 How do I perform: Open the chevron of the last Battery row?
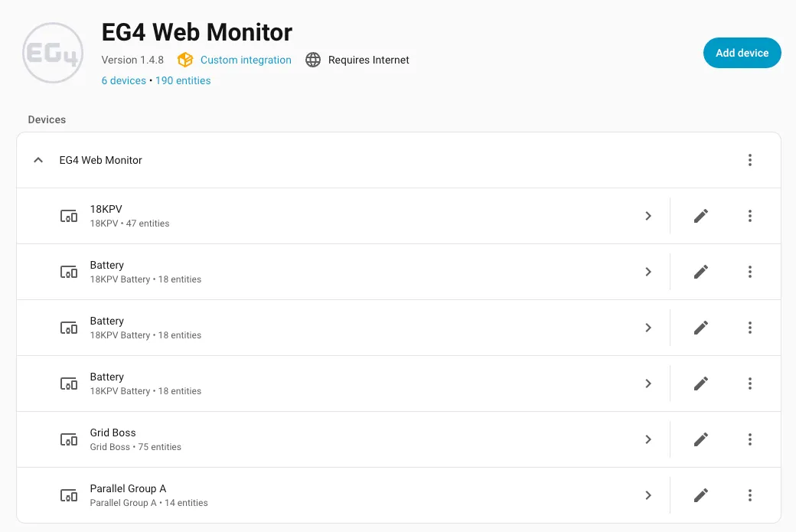(648, 383)
